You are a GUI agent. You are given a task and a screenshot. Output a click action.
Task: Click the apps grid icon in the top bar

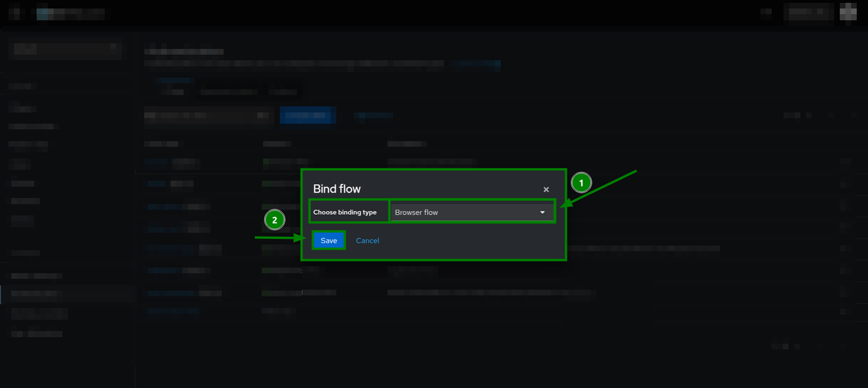tap(848, 11)
